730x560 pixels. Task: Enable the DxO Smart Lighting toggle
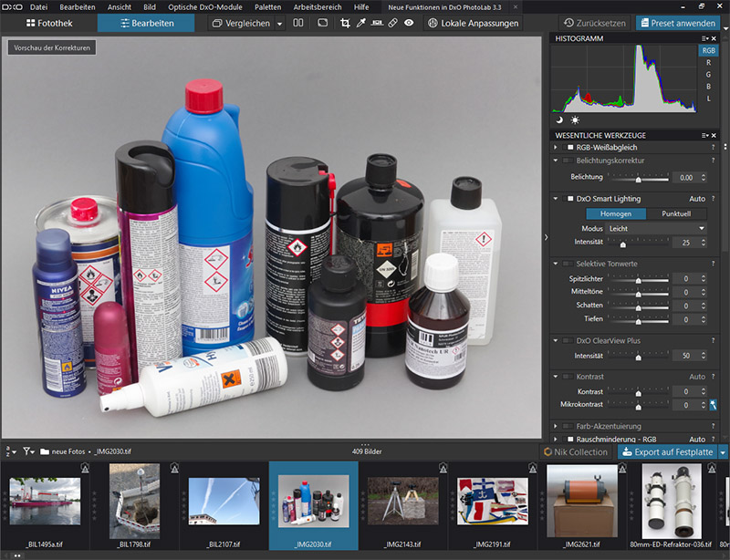568,198
